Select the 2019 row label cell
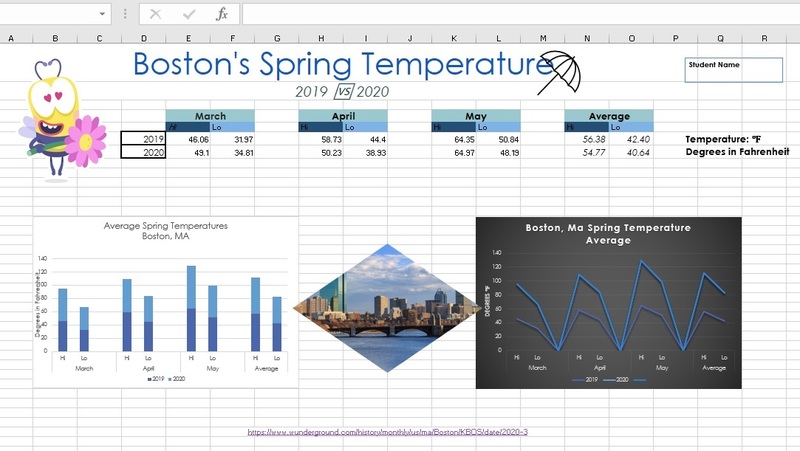 click(x=143, y=139)
